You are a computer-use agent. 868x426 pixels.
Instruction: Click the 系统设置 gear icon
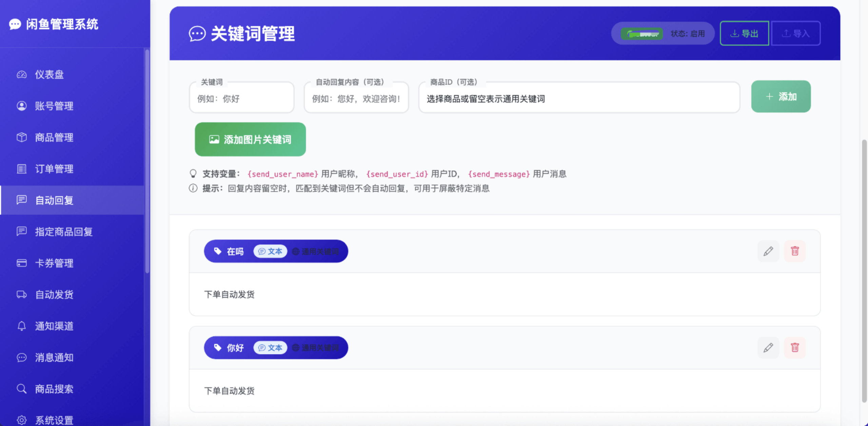tap(22, 420)
